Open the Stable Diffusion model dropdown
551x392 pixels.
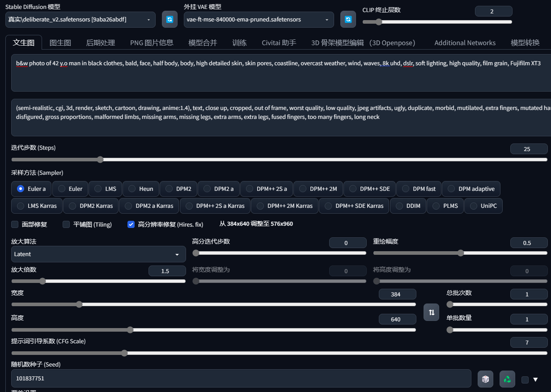tap(81, 20)
